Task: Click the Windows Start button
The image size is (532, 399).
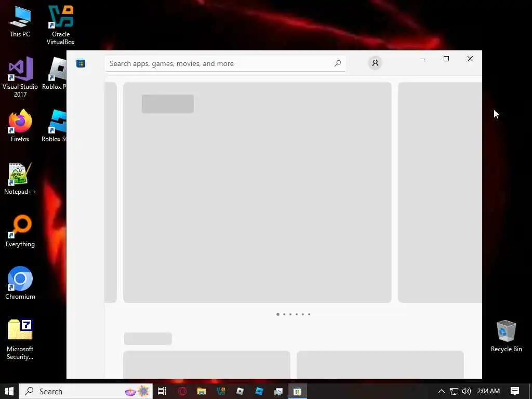Action: [9, 391]
